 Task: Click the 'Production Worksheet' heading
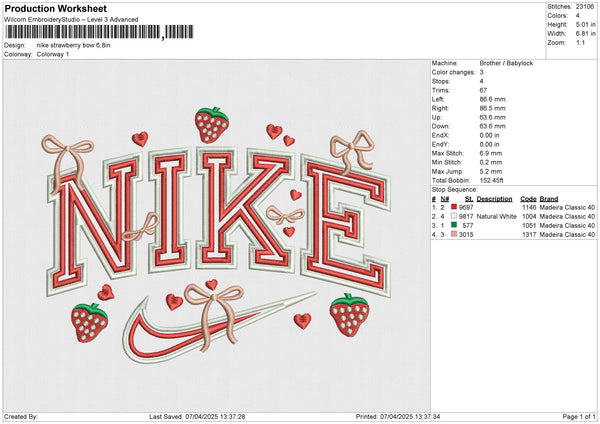56,8
